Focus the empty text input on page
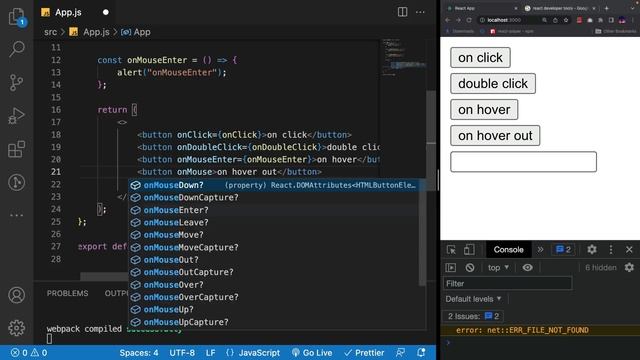Image resolution: width=640 pixels, height=360 pixels. pyautogui.click(x=523, y=162)
